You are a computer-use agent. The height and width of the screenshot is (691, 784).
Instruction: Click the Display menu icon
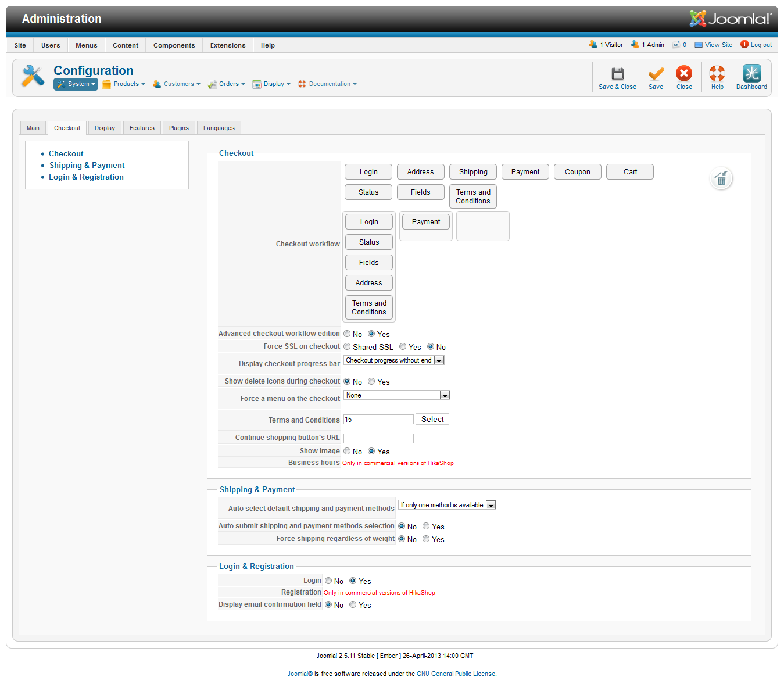(256, 84)
